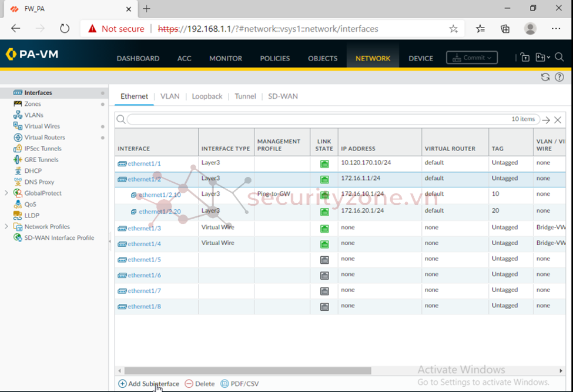Click the horizontal scrollbar thumb
This screenshot has height=392, width=573.
tap(248, 371)
